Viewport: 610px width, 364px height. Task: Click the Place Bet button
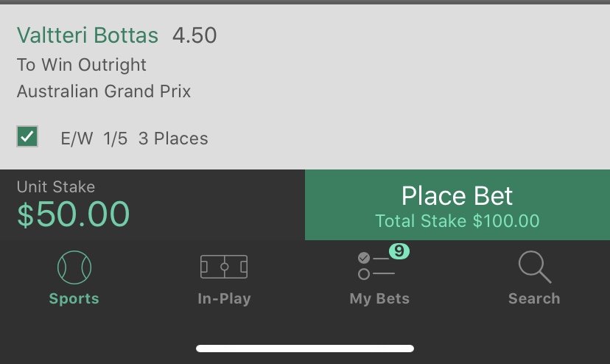[x=458, y=205]
